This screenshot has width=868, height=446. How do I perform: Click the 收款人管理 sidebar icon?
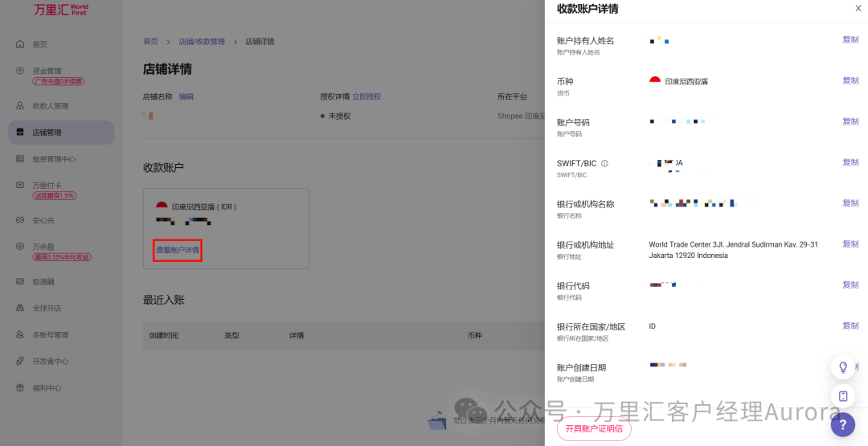20,106
